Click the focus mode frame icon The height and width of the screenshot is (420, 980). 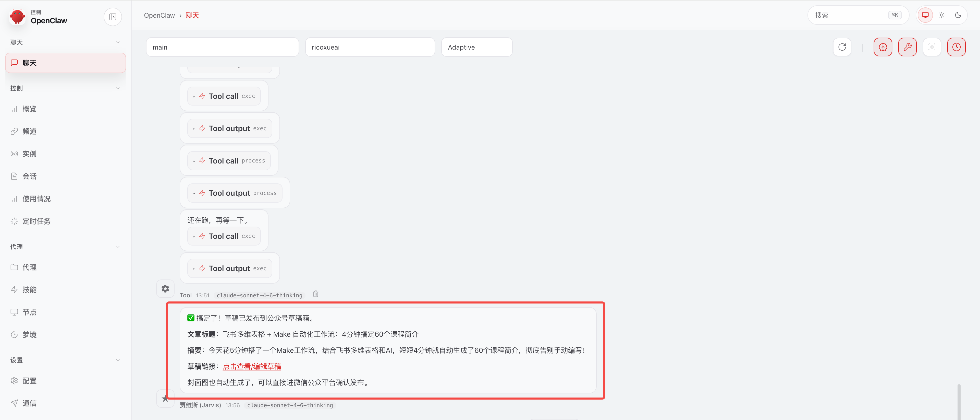pyautogui.click(x=932, y=47)
